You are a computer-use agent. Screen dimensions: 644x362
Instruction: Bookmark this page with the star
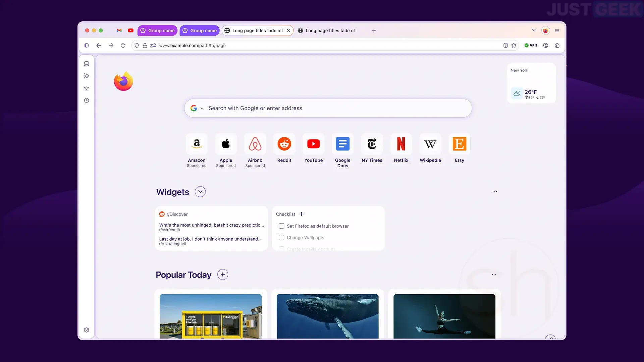[514, 46]
